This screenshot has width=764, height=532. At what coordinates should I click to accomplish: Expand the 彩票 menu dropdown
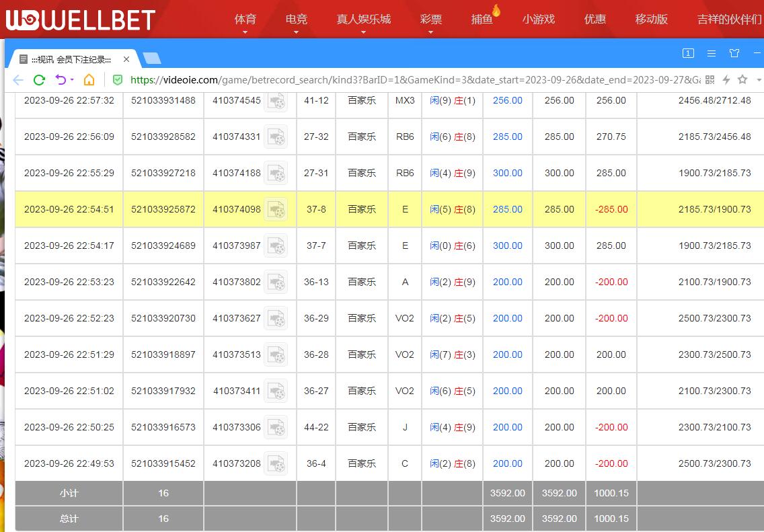pos(430,20)
